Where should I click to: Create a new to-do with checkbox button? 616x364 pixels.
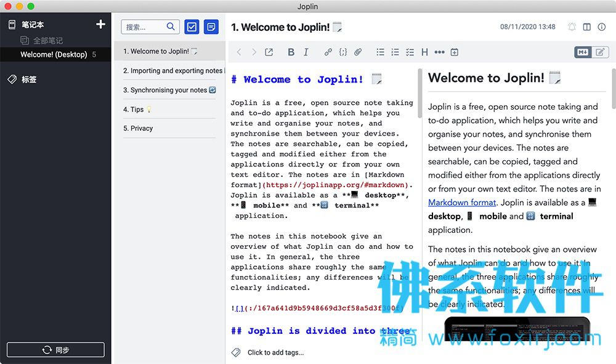coord(192,26)
